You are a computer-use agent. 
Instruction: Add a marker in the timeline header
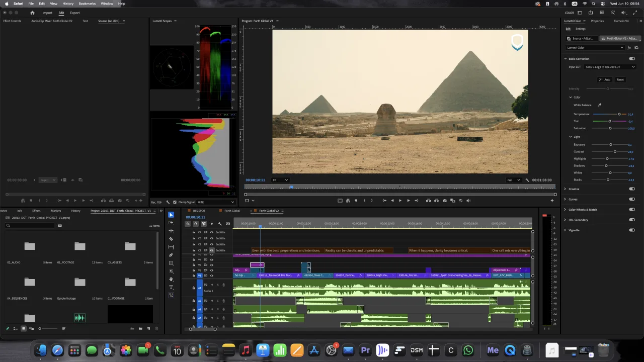click(212, 224)
